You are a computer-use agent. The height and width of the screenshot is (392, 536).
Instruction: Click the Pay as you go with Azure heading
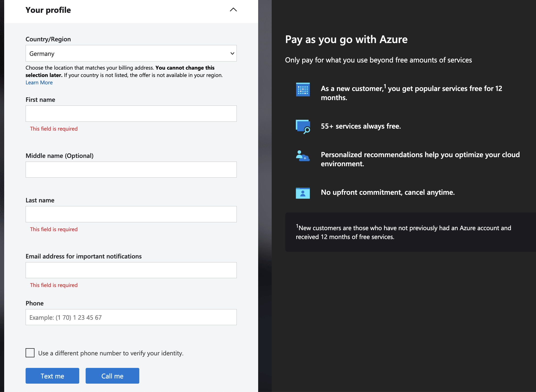pos(346,39)
